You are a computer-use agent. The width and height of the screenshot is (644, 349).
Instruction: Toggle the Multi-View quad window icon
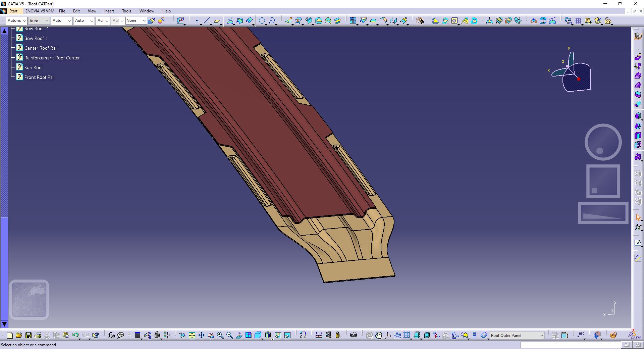248,335
